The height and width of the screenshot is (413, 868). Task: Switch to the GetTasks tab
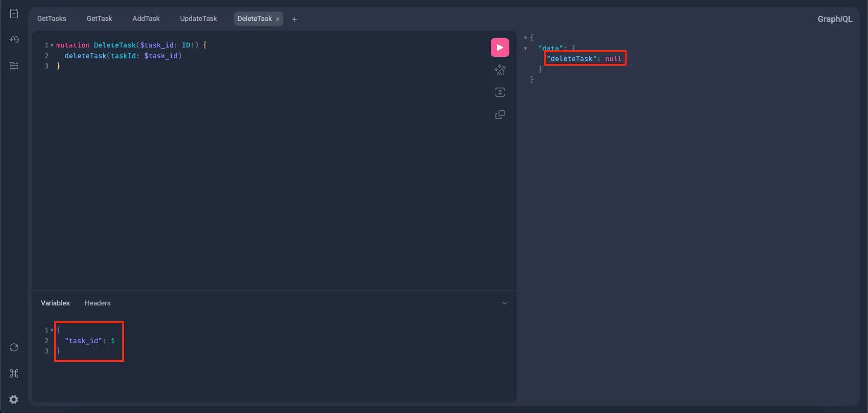[x=52, y=19]
